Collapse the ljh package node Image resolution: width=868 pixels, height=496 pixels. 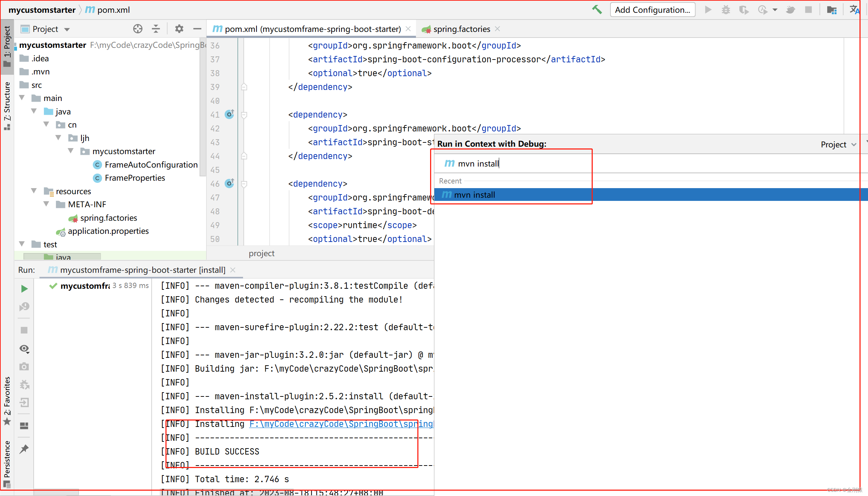[58, 138]
